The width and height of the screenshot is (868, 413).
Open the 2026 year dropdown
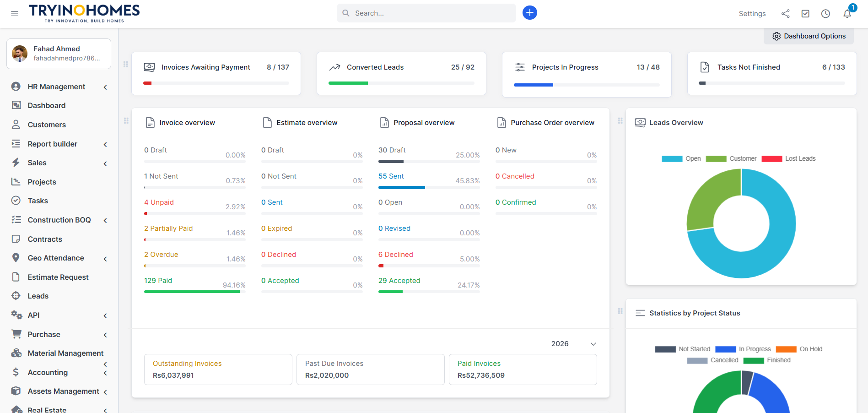574,344
